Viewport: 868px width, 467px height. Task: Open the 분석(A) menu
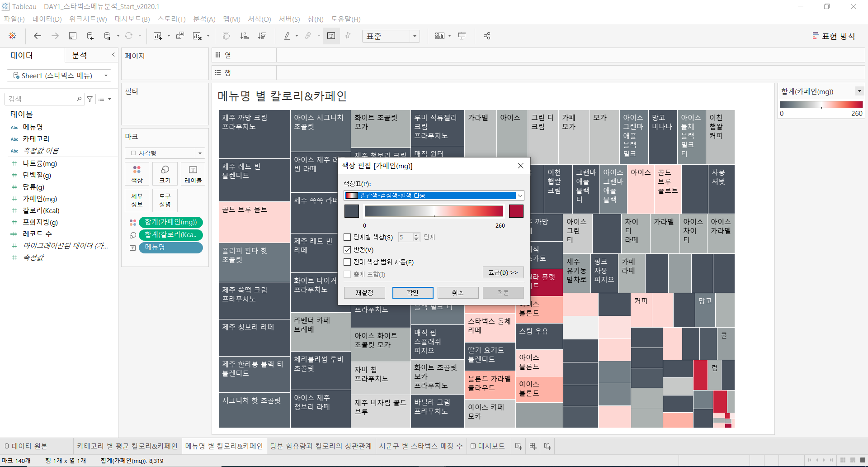click(x=204, y=19)
